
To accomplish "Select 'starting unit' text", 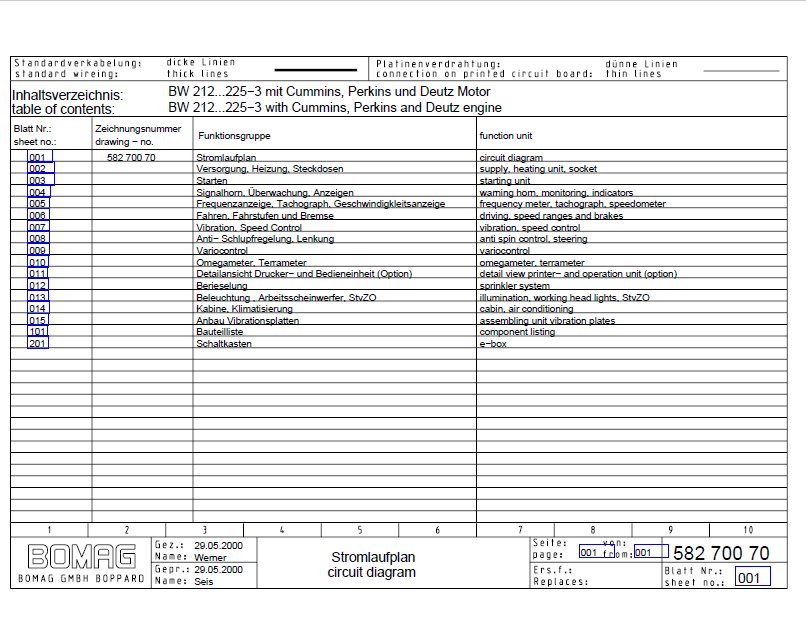I will click(x=504, y=180).
